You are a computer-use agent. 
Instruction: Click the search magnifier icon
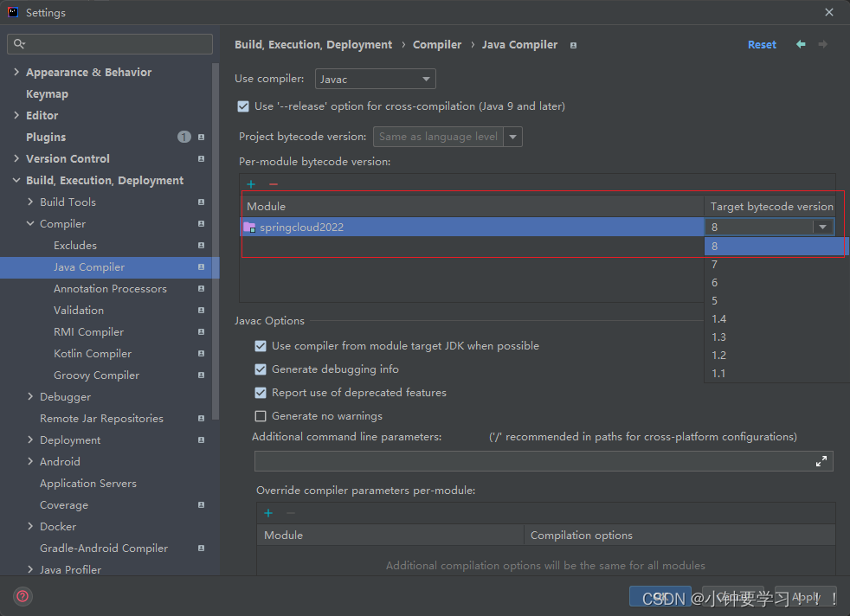tap(20, 44)
